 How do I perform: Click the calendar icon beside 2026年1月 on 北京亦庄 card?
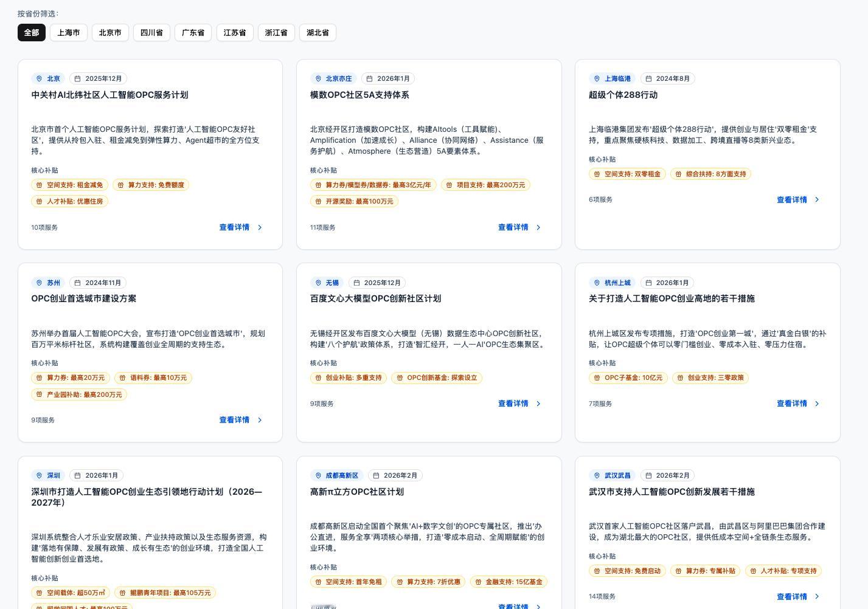pyautogui.click(x=369, y=78)
